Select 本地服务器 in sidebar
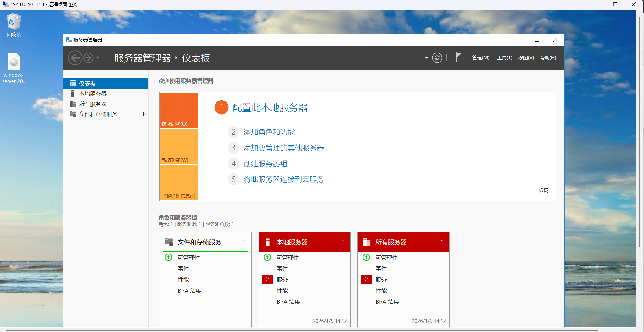The image size is (644, 332). [93, 94]
